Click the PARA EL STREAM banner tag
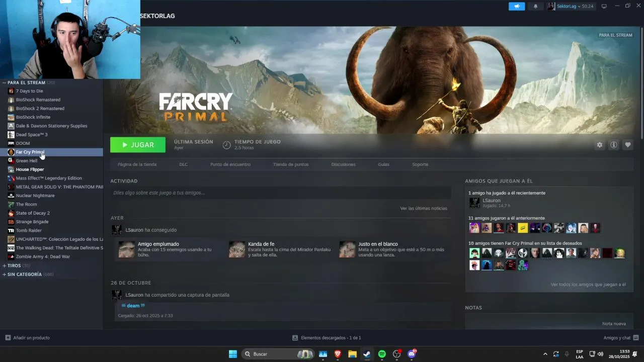 pyautogui.click(x=615, y=35)
